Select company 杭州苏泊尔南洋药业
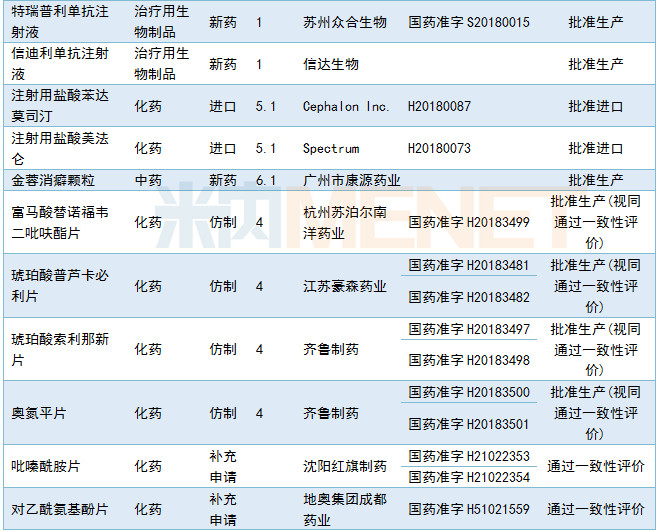 click(x=345, y=222)
